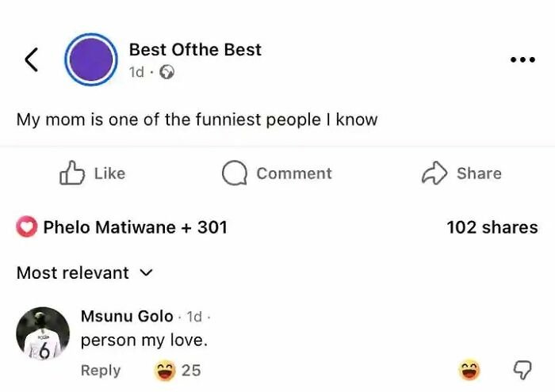Image resolution: width=555 pixels, height=392 pixels.
Task: Click the public globe privacy icon
Action: 166,72
